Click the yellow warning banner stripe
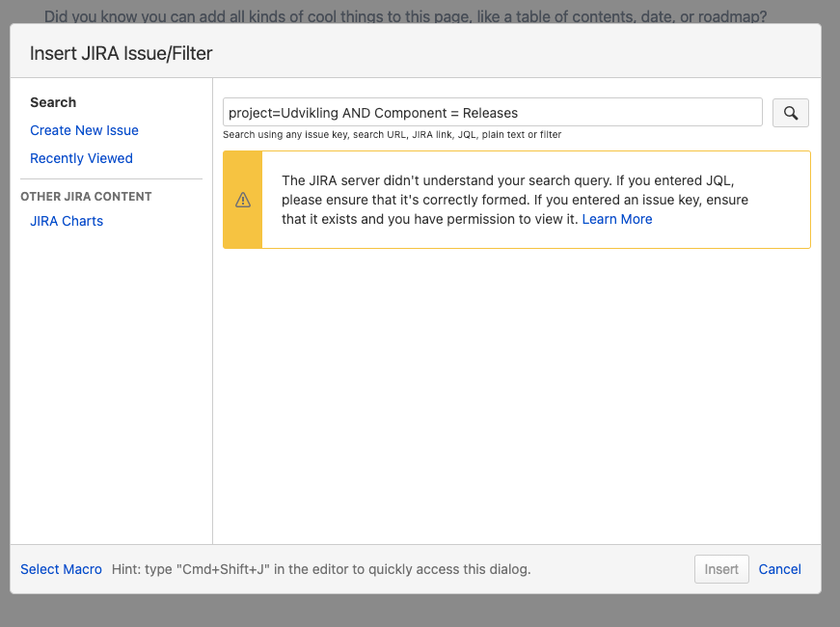840x627 pixels. click(243, 200)
